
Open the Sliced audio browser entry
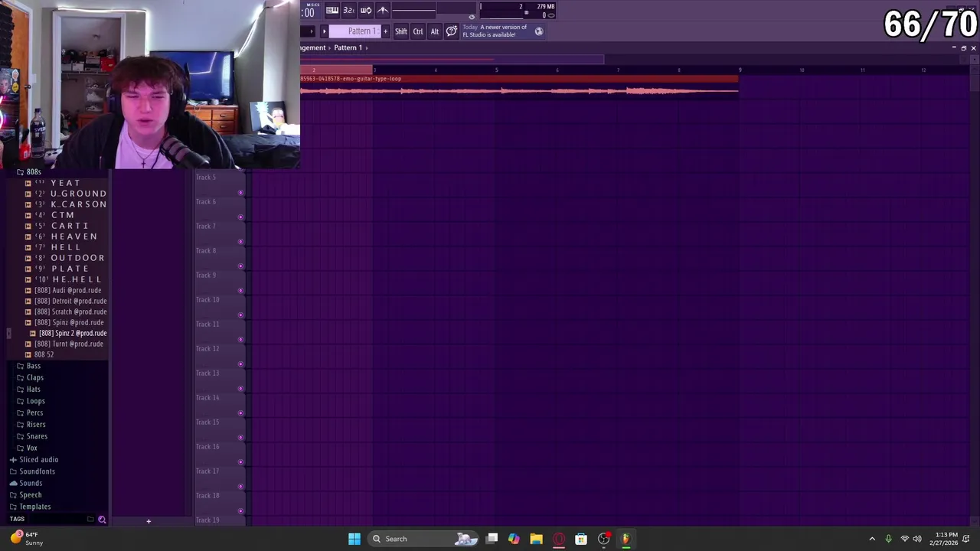point(34,459)
